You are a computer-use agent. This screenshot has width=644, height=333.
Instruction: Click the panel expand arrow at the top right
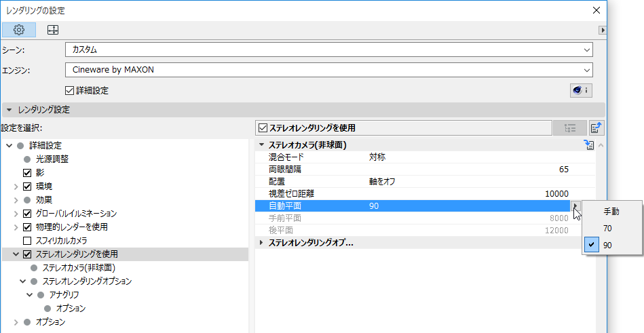pyautogui.click(x=603, y=30)
